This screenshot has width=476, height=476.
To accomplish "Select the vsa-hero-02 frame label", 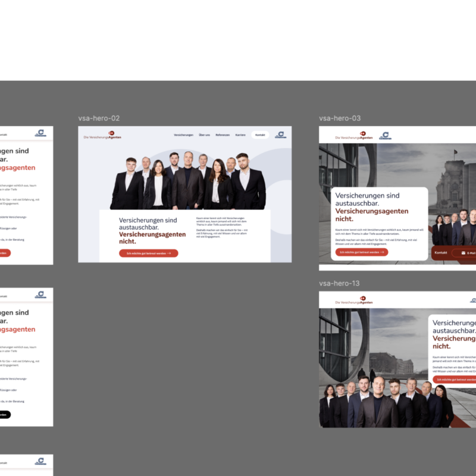I will 99,118.
